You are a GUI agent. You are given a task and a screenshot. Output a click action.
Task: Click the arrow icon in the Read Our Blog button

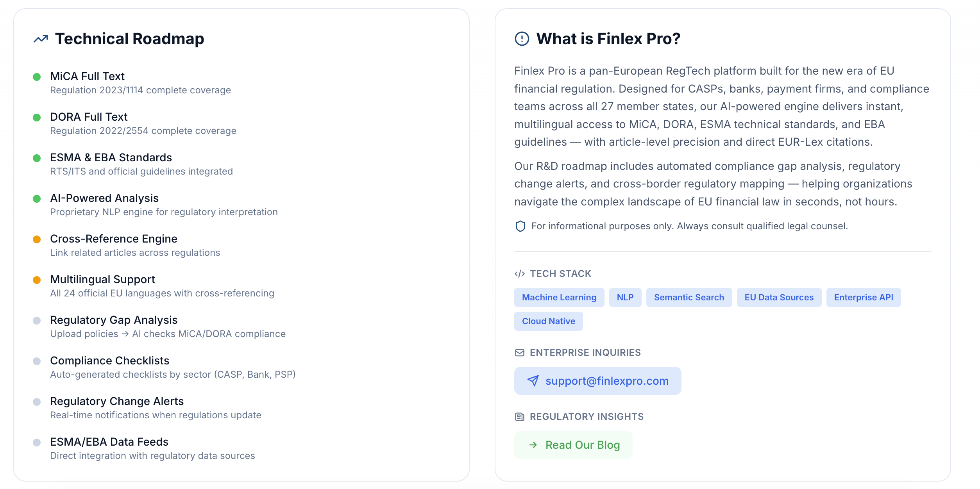click(533, 445)
